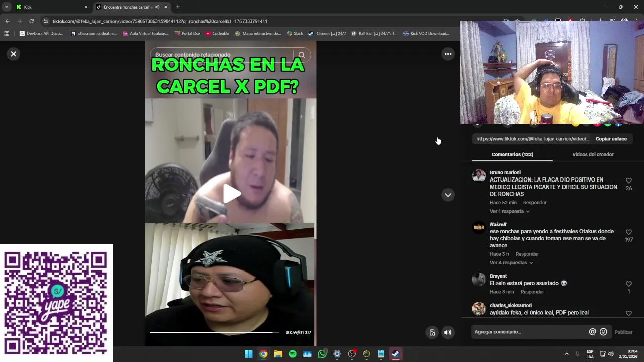Image resolution: width=644 pixels, height=362 pixels.
Task: Open OBS Studio from taskbar
Action: point(352,354)
